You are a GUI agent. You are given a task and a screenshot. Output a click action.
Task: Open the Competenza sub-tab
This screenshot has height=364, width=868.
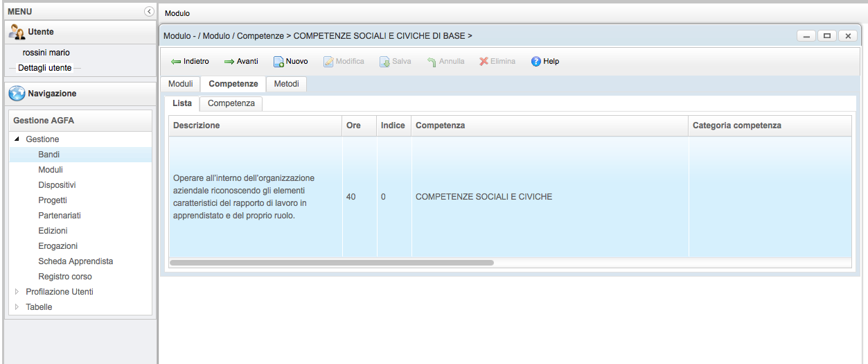231,103
